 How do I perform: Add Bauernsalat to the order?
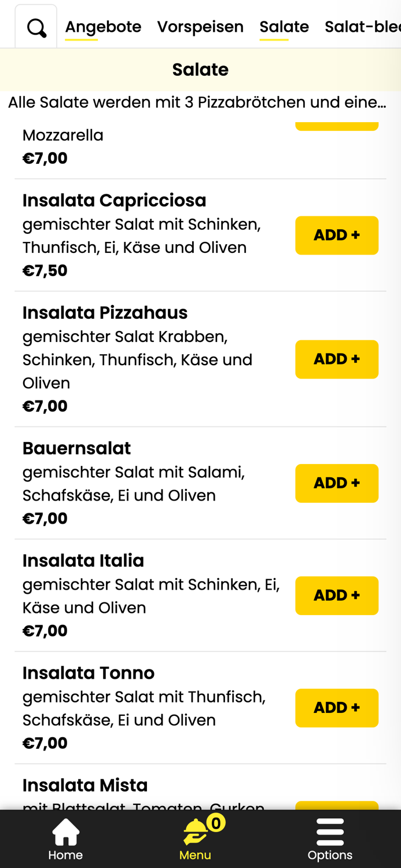pyautogui.click(x=337, y=483)
